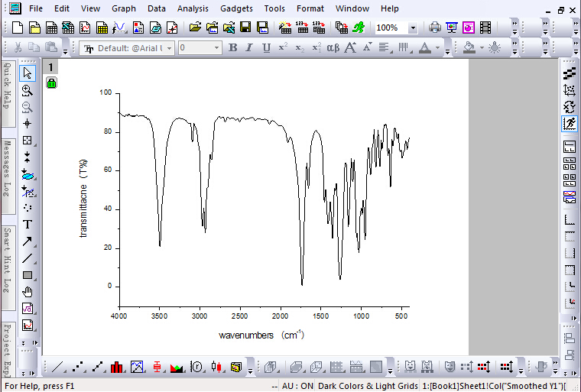Select the Text tool
The width and height of the screenshot is (581, 392).
(x=28, y=224)
